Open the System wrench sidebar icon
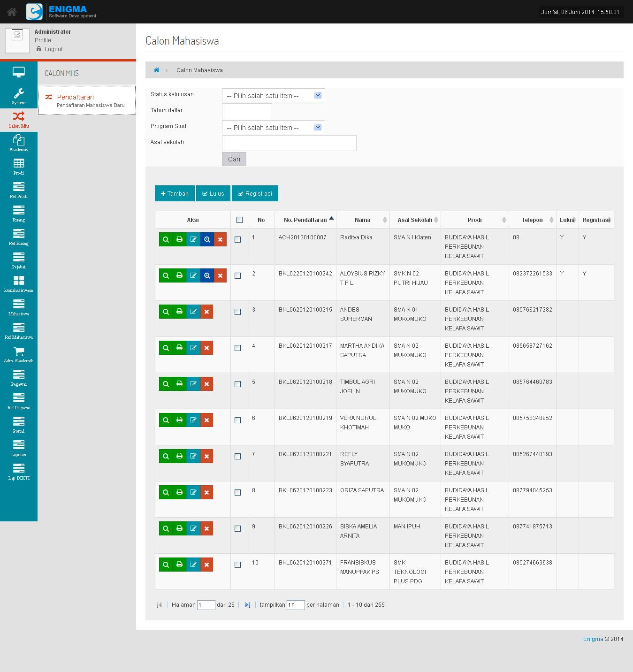The width and height of the screenshot is (633, 672). [x=19, y=96]
